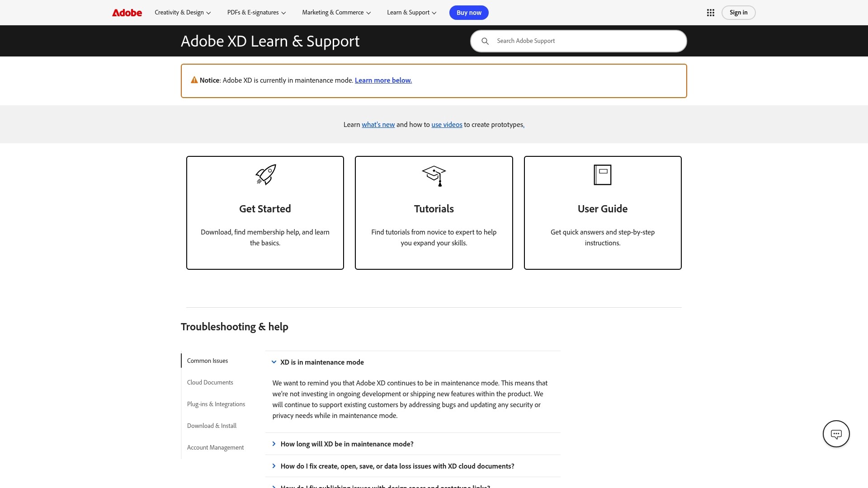Focus the Search Adobe Support field
The height and width of the screenshot is (488, 868).
[579, 41]
